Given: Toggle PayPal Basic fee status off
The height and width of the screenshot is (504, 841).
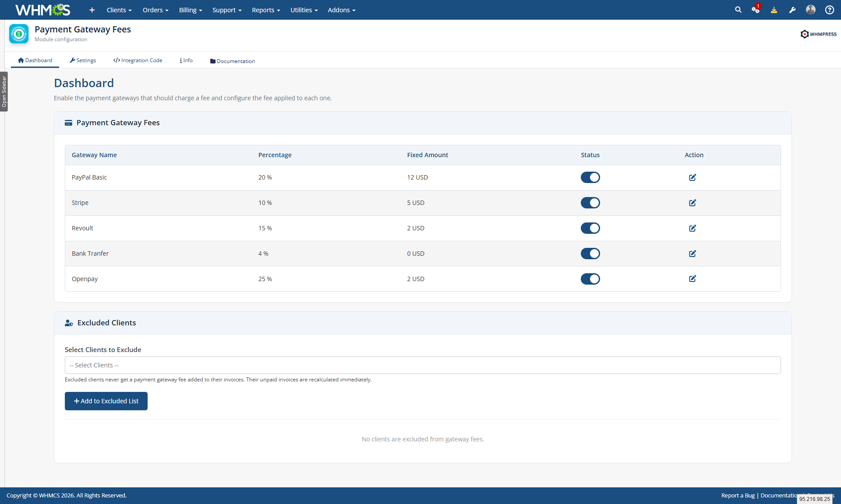Looking at the screenshot, I should coord(590,177).
